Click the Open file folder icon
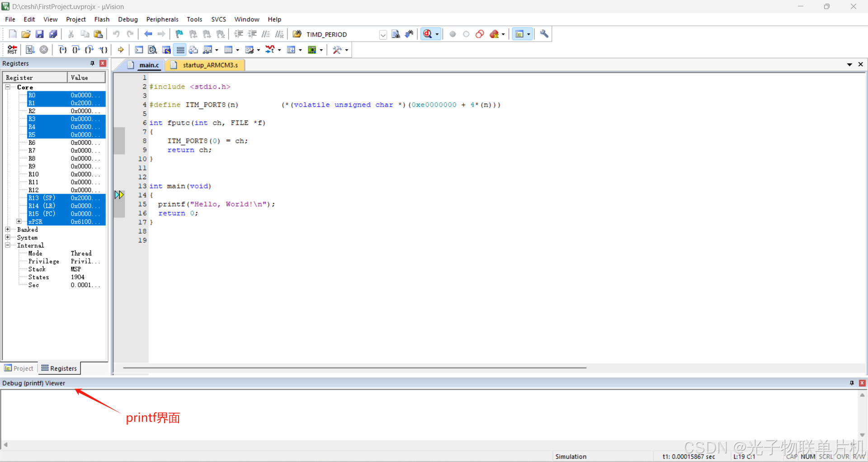Image resolution: width=868 pixels, height=462 pixels. [26, 34]
